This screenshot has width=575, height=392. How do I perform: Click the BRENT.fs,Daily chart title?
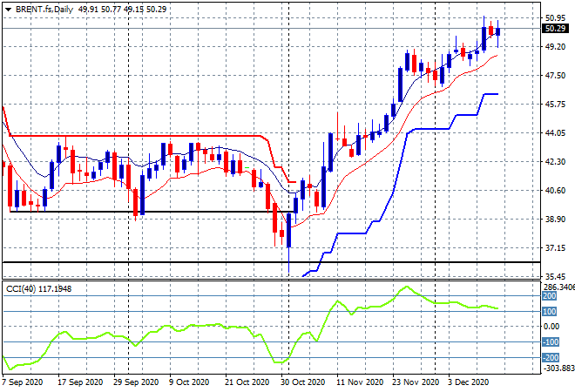pyautogui.click(x=44, y=10)
